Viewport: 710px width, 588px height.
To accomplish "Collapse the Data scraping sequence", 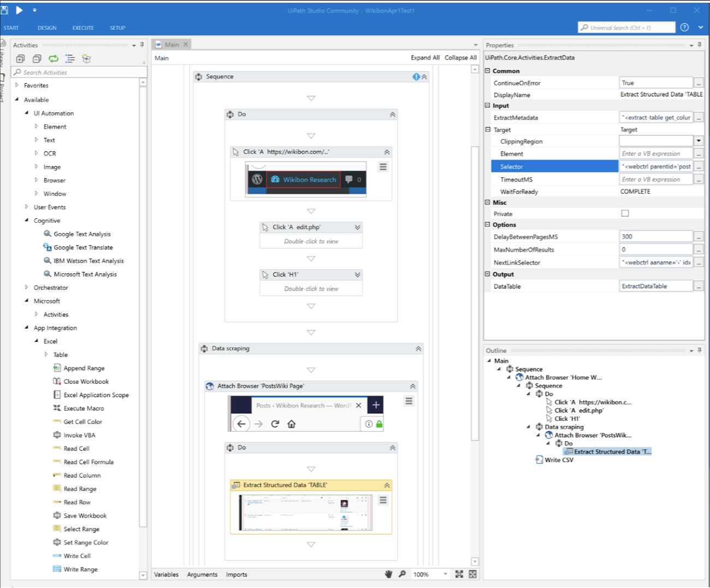I will (418, 348).
